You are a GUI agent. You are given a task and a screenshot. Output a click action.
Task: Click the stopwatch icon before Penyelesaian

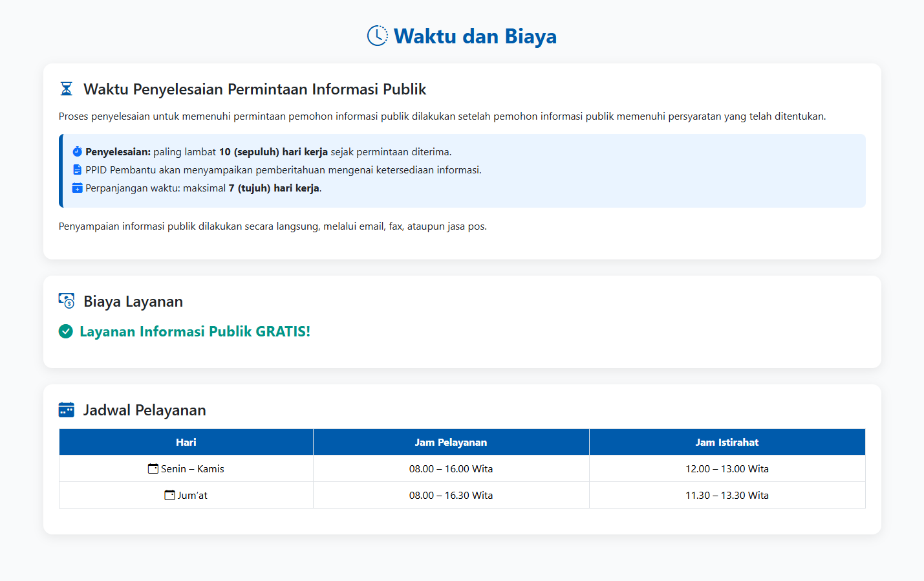coord(77,151)
